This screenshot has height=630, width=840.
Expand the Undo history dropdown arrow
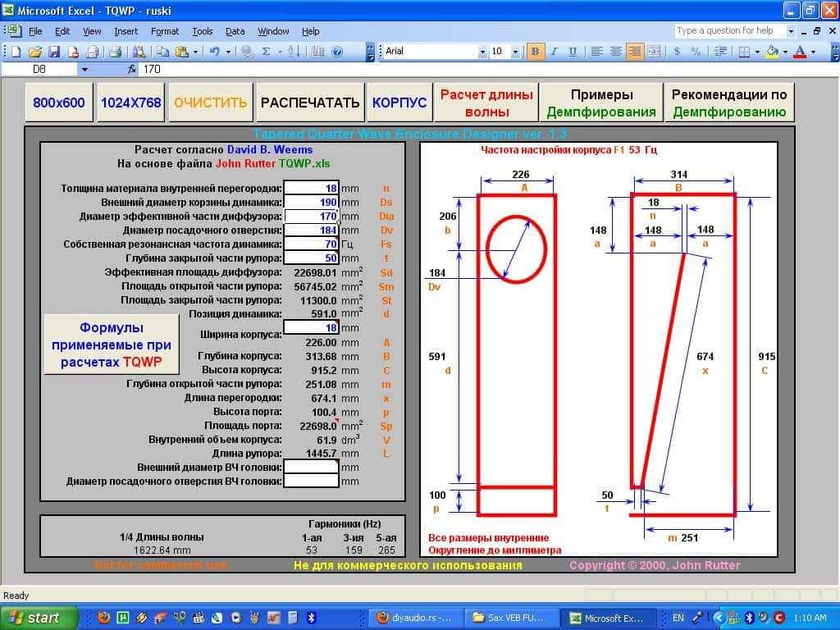228,52
